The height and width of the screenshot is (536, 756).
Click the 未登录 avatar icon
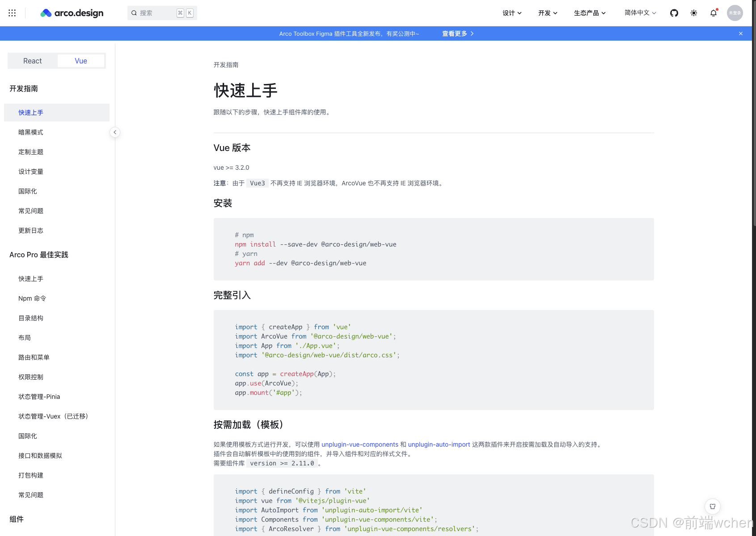(x=735, y=13)
